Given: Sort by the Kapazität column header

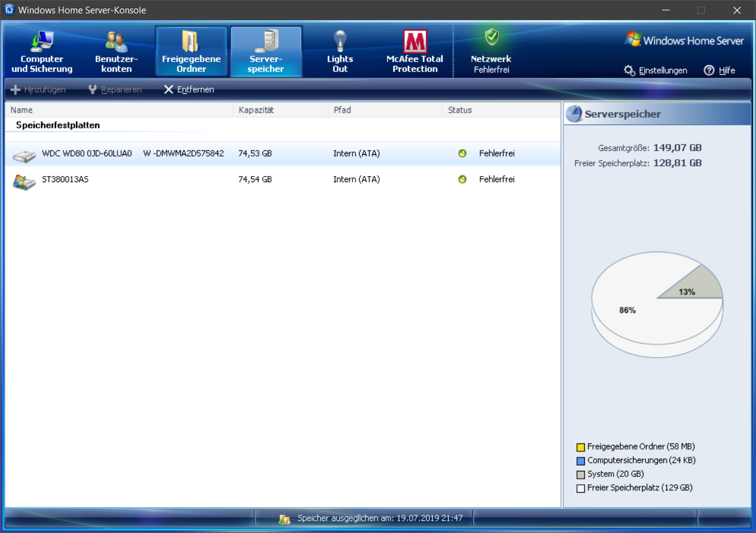Looking at the screenshot, I should (x=281, y=110).
